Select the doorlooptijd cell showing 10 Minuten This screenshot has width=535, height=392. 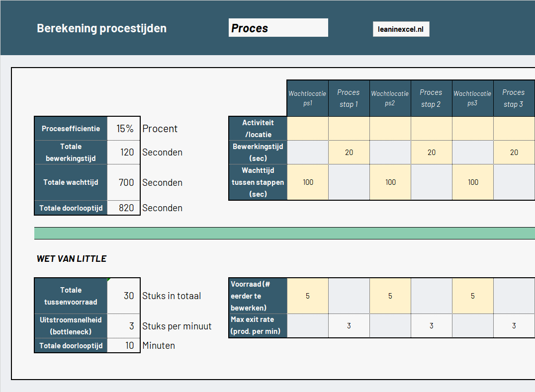124,345
